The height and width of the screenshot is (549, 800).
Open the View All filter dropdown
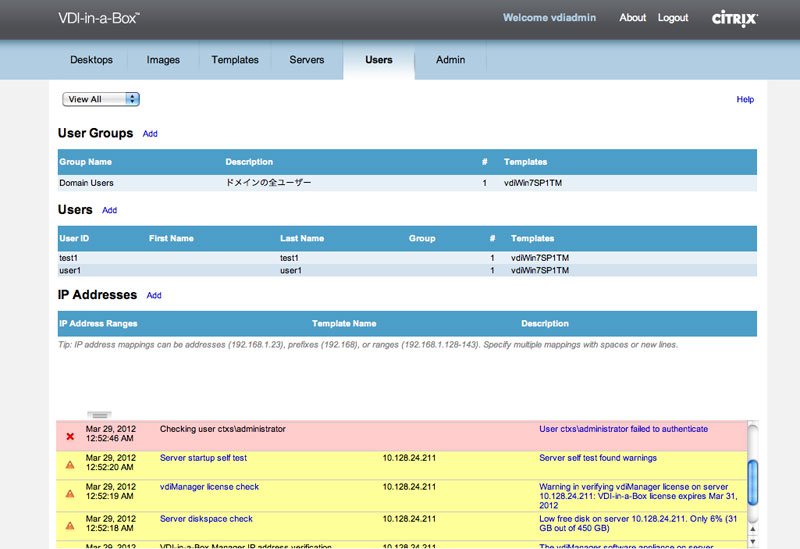point(101,99)
